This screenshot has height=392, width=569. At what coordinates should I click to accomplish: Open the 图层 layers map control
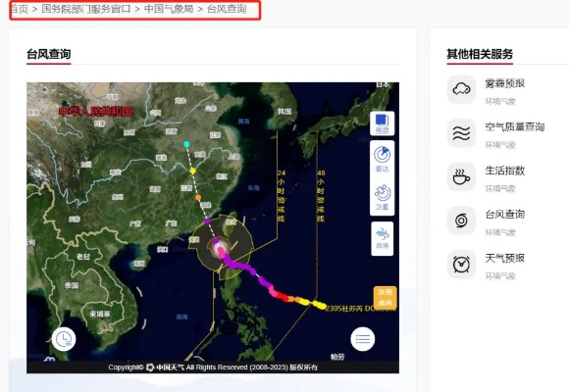coord(382,123)
